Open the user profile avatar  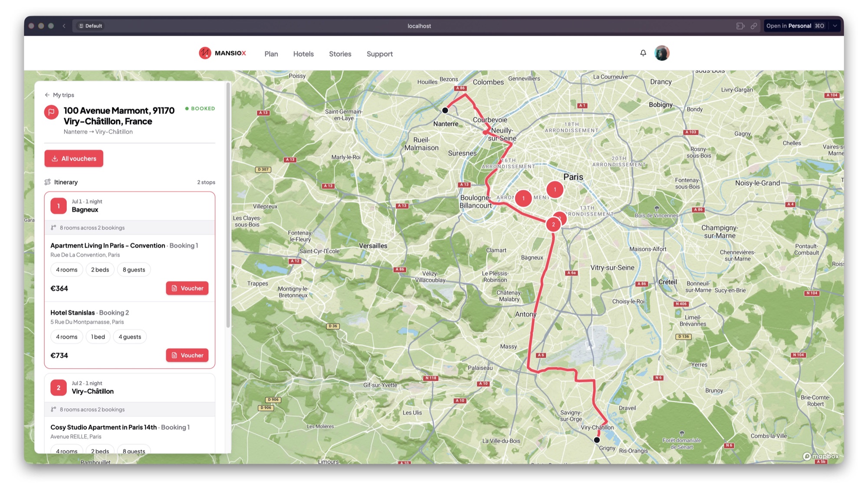[x=661, y=53]
